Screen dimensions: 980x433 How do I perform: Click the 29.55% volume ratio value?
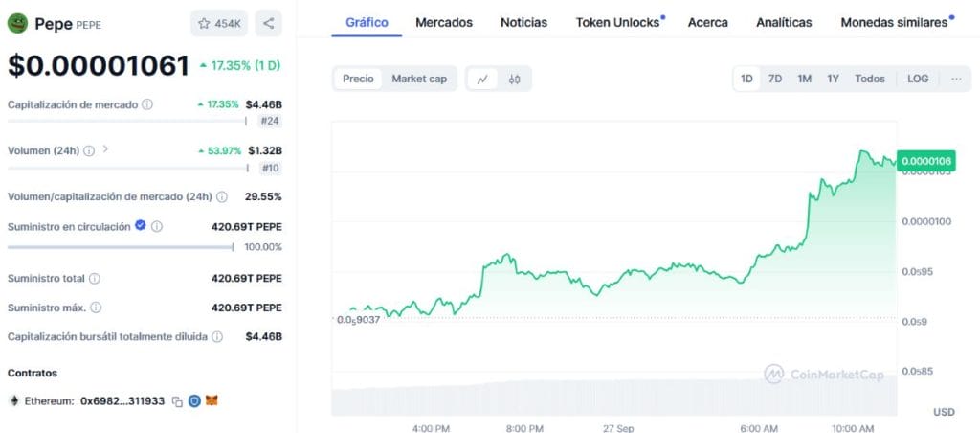263,196
